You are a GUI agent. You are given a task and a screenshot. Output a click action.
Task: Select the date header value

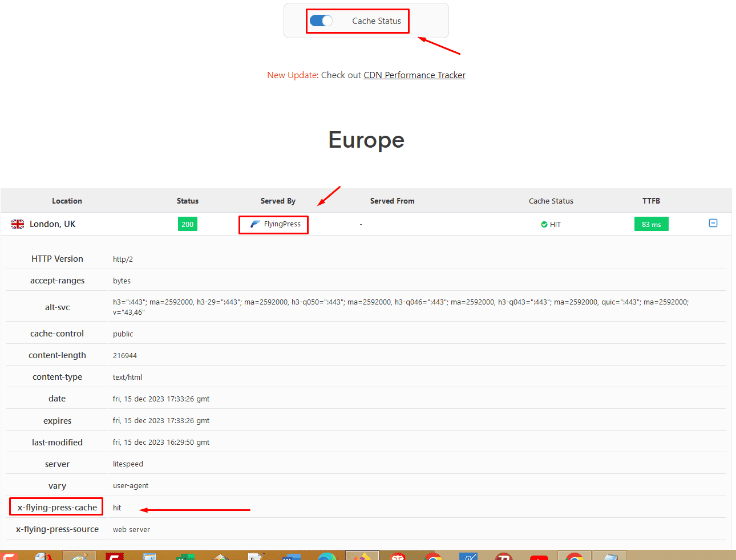tap(161, 399)
